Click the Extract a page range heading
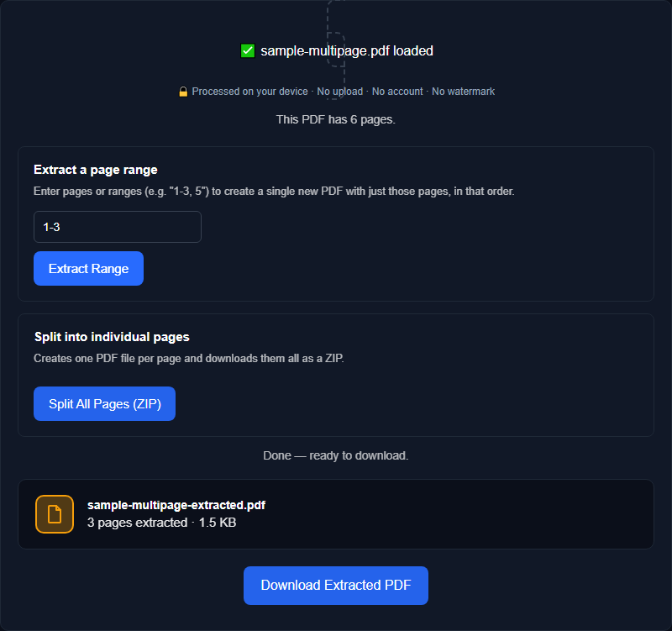The width and height of the screenshot is (672, 631). [96, 170]
